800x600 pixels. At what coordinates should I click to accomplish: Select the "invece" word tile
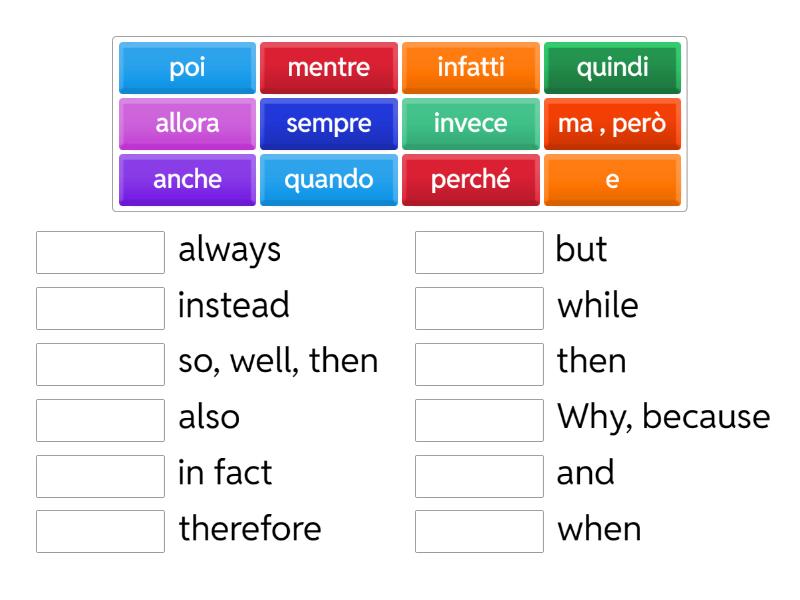tap(470, 124)
